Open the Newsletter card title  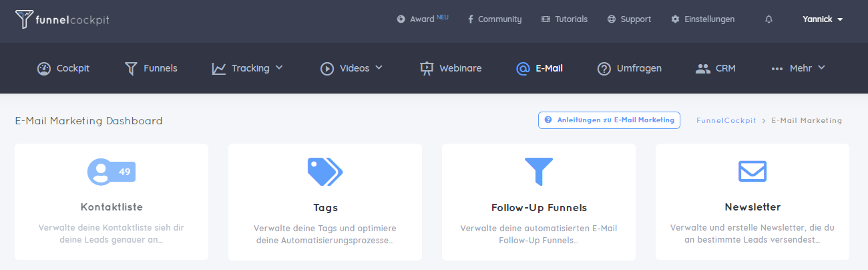tap(752, 207)
